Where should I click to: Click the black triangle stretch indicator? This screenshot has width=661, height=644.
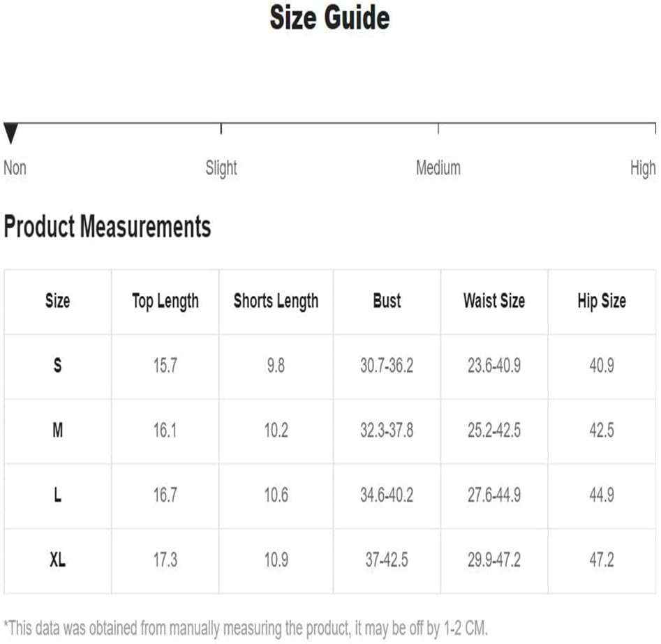(x=10, y=133)
